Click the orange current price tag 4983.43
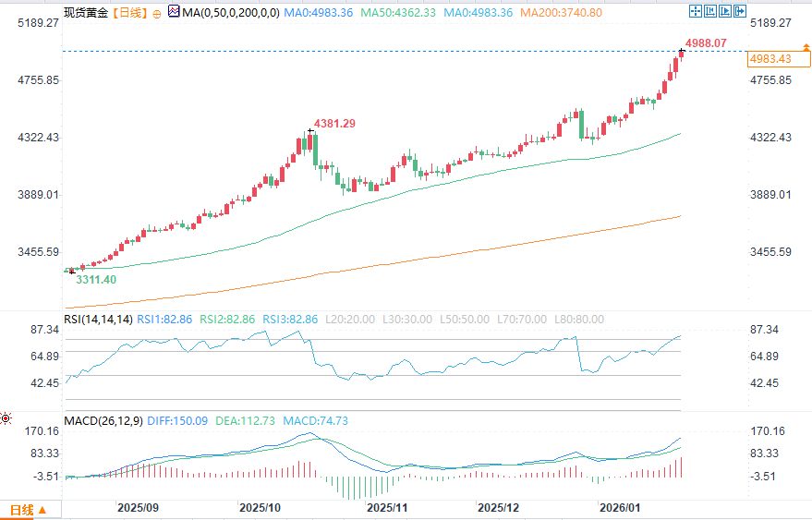The width and height of the screenshot is (812, 520). pos(779,59)
